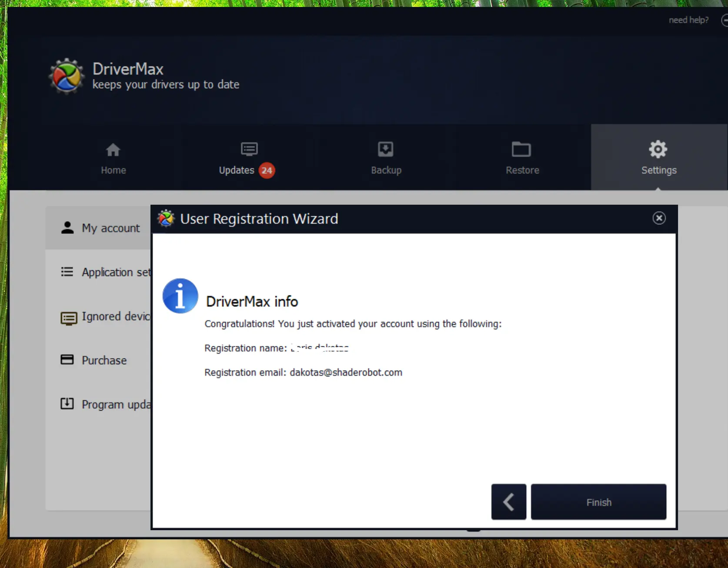Click the Updates list icon

(x=249, y=149)
